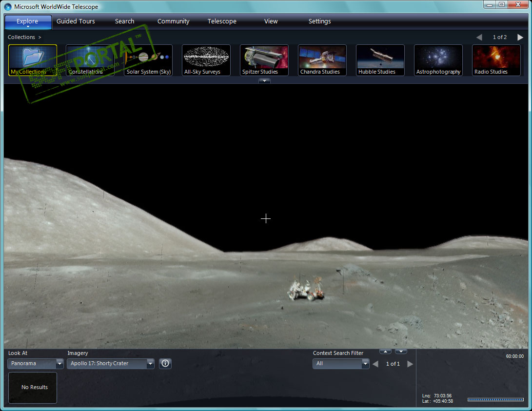Screen dimensions: 532x411
Task: Click the 60:00:00 field of view text
Action: coord(515,356)
